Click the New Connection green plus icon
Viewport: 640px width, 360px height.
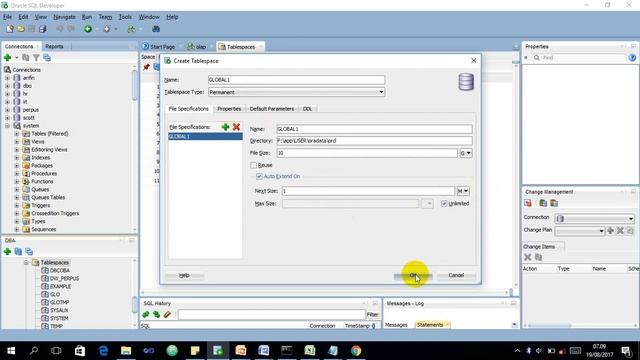7,58
